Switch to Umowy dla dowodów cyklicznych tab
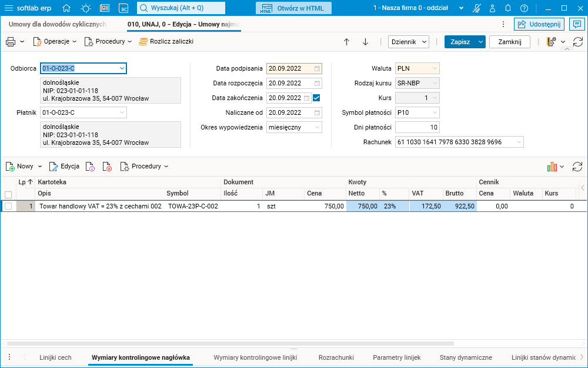 click(58, 24)
